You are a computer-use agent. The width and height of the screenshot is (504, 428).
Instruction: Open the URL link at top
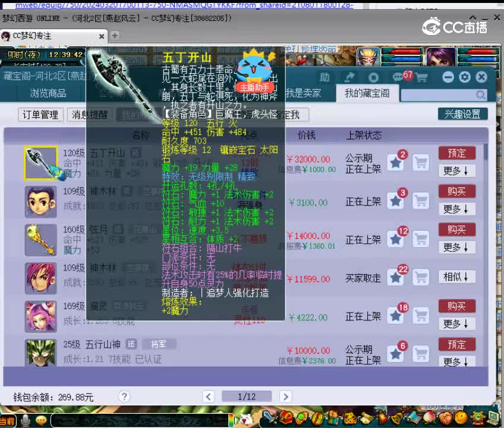(x=184, y=5)
